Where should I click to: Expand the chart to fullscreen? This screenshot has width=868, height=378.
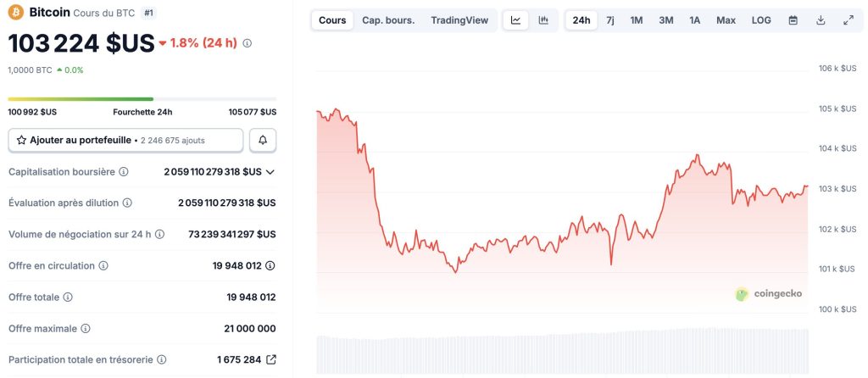tap(849, 20)
